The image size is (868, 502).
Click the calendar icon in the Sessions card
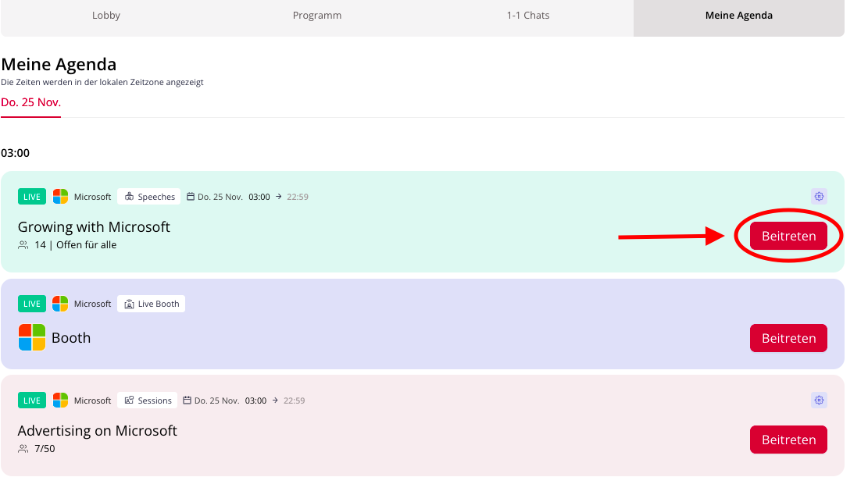coord(187,401)
